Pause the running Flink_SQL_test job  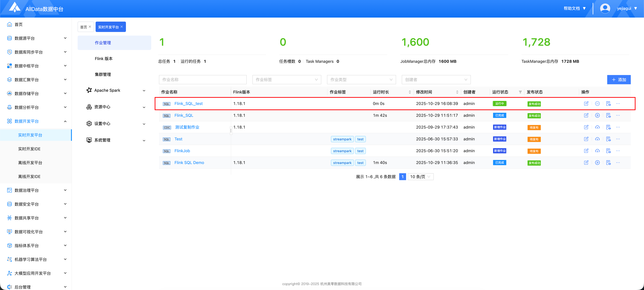(597, 103)
